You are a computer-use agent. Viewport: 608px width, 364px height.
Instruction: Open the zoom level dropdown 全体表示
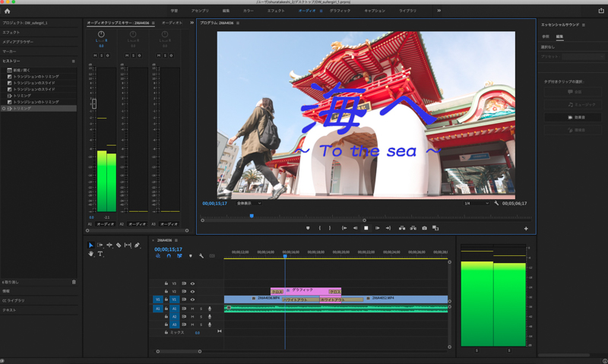point(249,204)
